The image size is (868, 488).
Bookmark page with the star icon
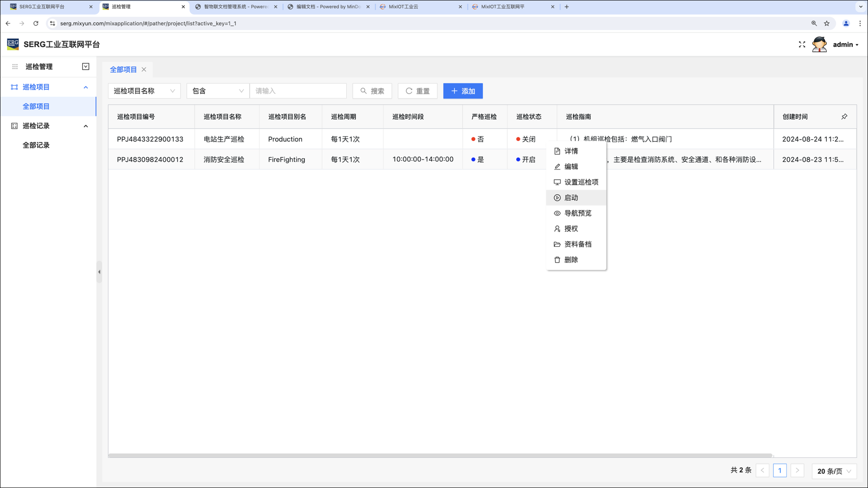tap(827, 23)
